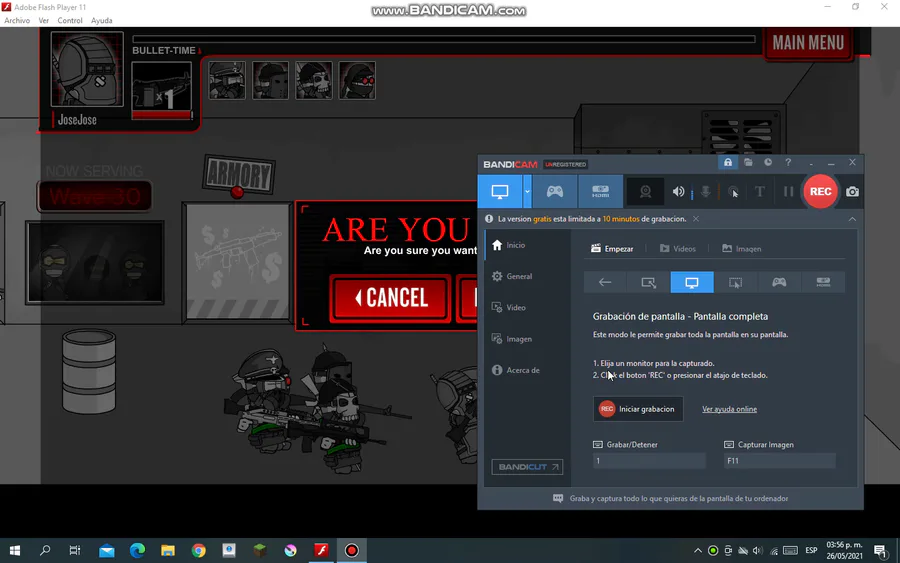The image size is (900, 563).
Task: Dismiss the free version limit notice
Action: click(696, 219)
